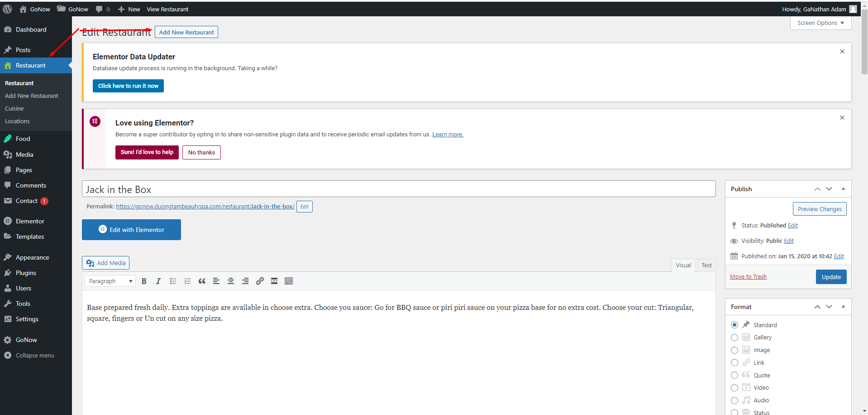Select the Image post format

(x=734, y=350)
